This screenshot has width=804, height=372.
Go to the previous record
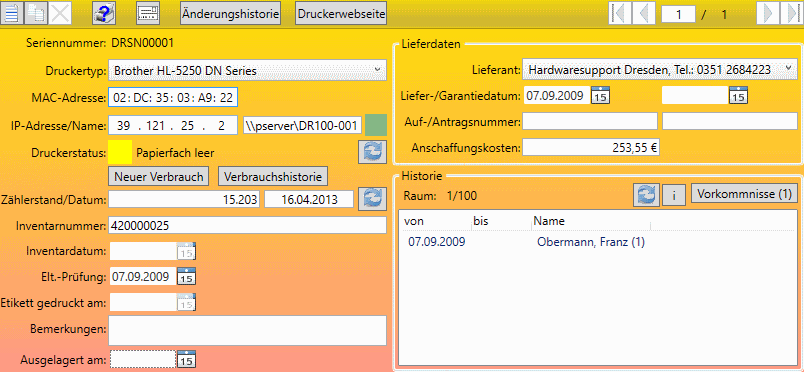(x=644, y=13)
